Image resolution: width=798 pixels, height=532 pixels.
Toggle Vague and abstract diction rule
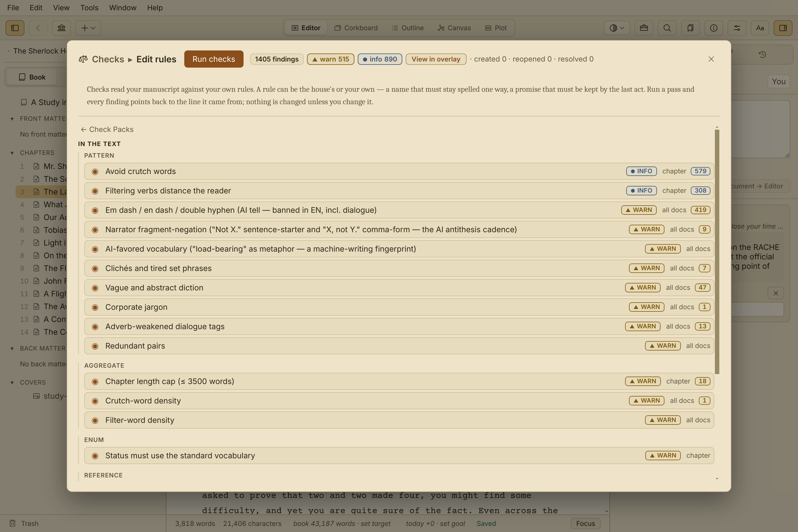click(x=95, y=288)
